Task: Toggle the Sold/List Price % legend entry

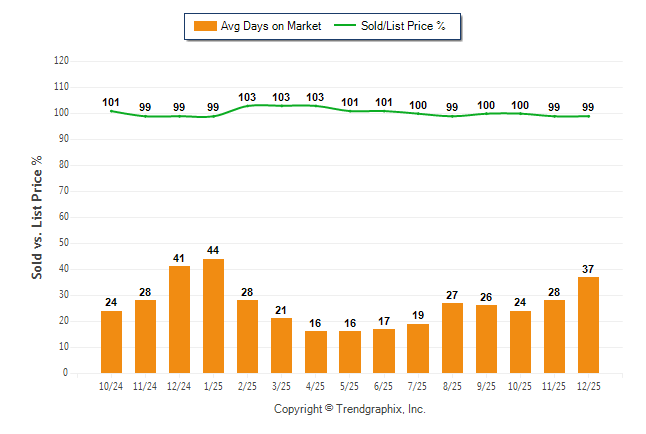Action: point(406,26)
